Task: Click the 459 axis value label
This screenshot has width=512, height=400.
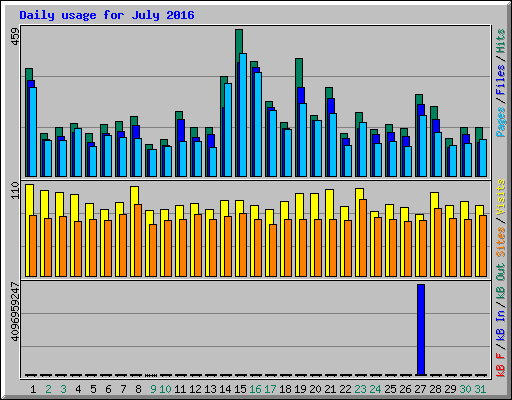Action: pyautogui.click(x=15, y=36)
